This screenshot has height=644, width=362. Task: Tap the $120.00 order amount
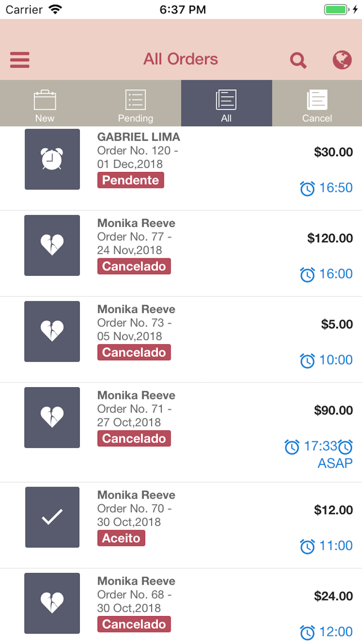(x=330, y=238)
